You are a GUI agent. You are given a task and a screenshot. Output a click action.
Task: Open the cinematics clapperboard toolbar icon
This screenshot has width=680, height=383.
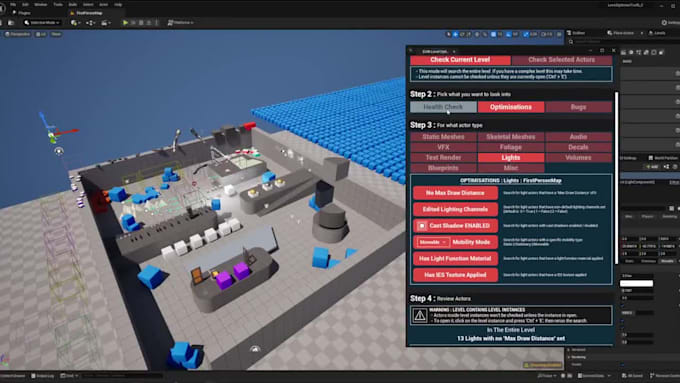point(105,23)
